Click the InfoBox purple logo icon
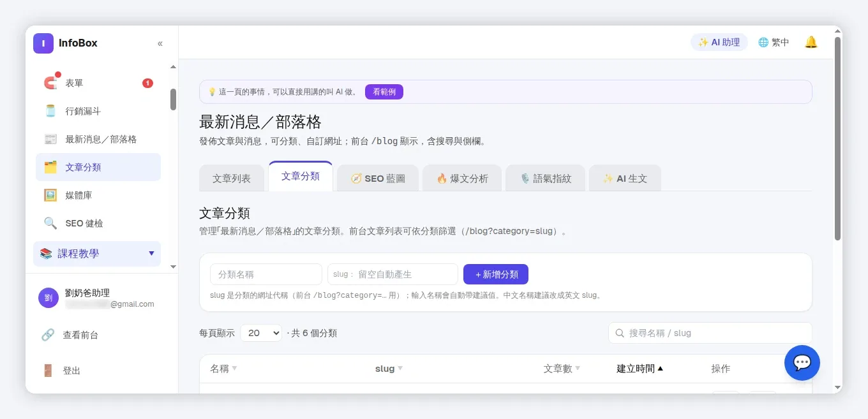This screenshot has height=419, width=868. (x=43, y=43)
